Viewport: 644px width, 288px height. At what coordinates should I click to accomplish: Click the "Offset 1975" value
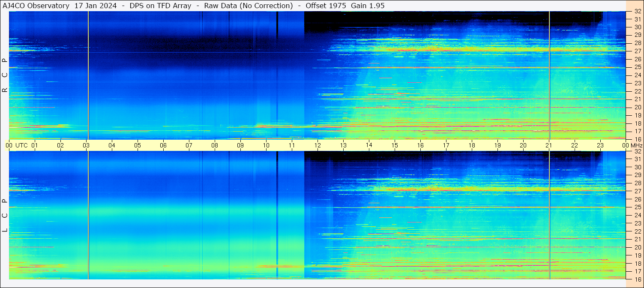click(x=326, y=6)
